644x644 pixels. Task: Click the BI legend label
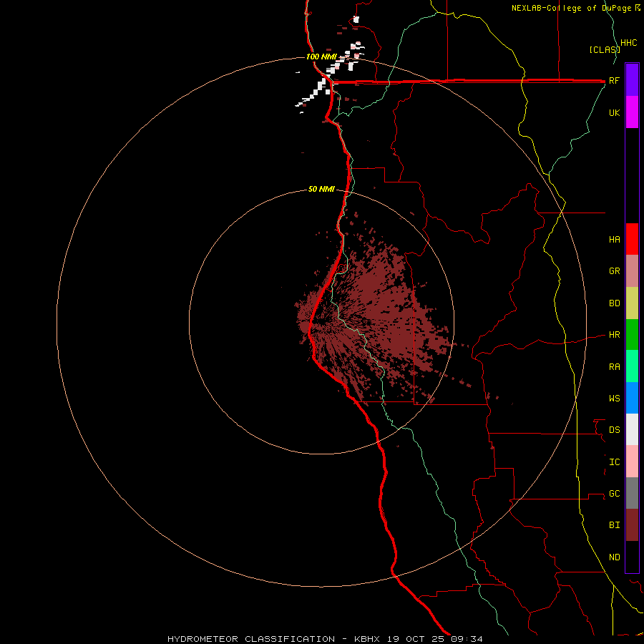tap(614, 525)
